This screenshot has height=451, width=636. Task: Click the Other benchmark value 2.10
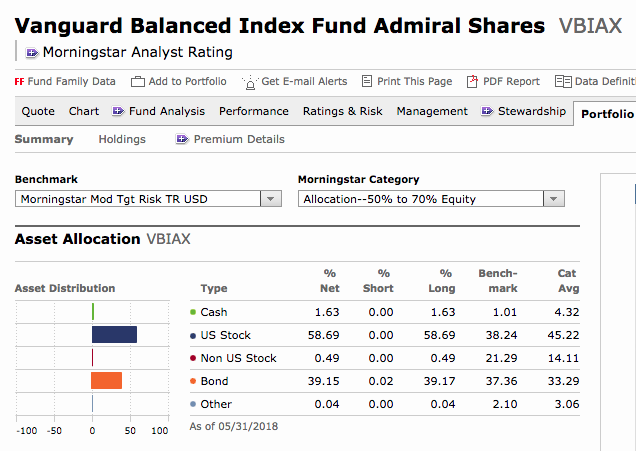505,404
